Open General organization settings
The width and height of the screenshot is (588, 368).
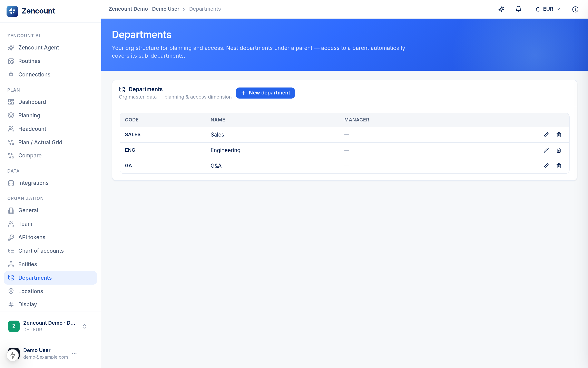coord(50,211)
